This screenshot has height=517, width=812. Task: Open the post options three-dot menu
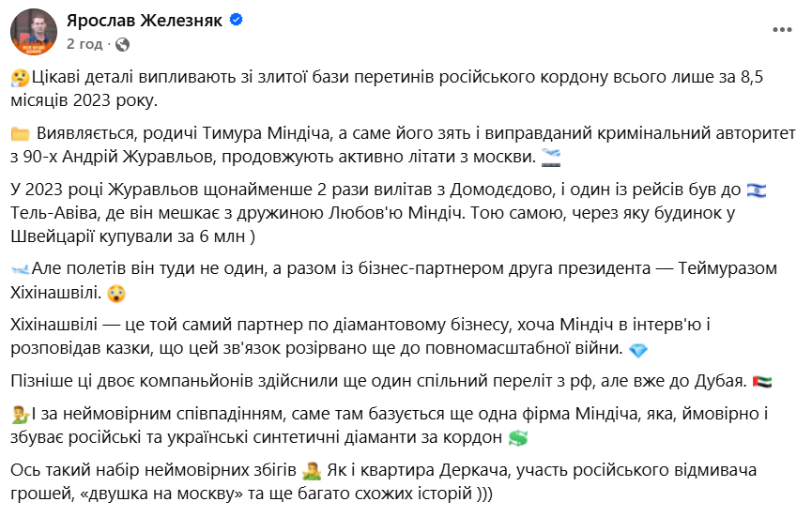pyautogui.click(x=781, y=31)
